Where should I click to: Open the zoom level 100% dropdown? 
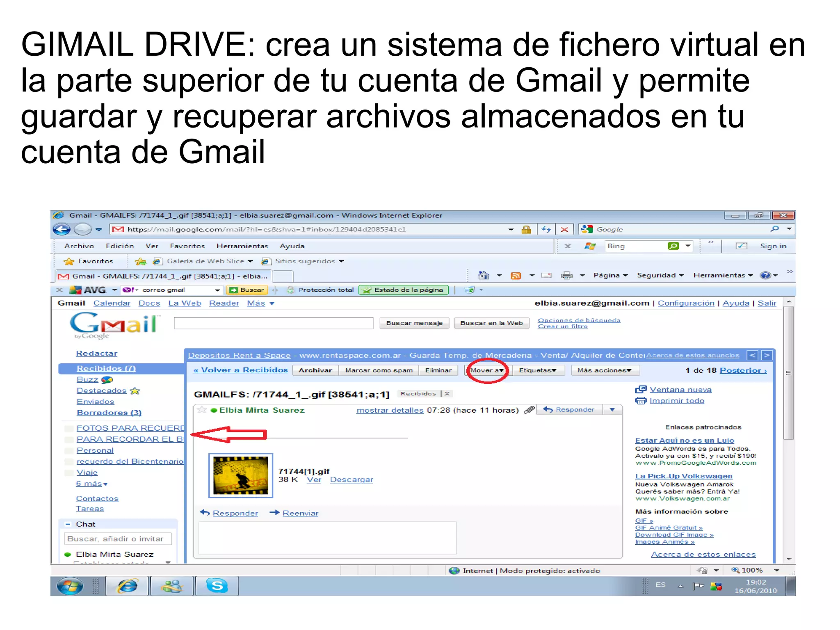coord(776,570)
